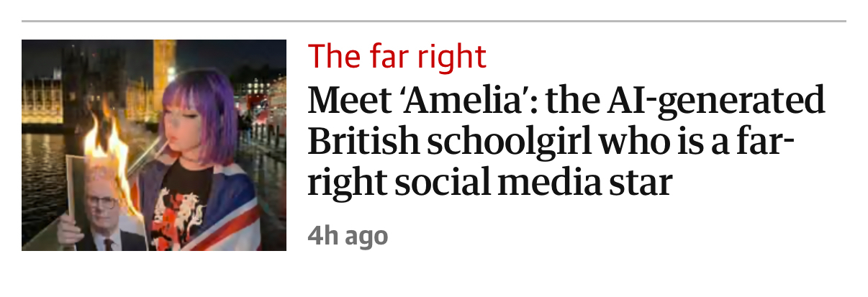Open the article thumbnail image
868x297 pixels.
point(154,145)
